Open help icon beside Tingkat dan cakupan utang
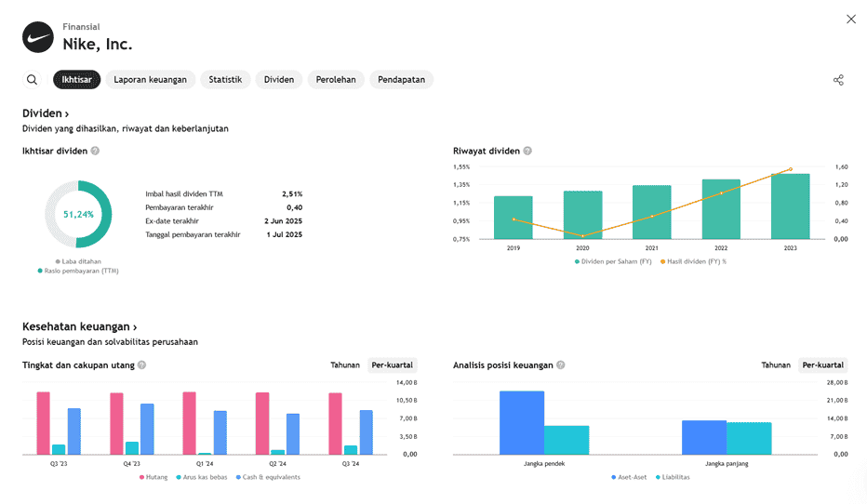Viewport: 867px width, 504px height. [x=141, y=365]
